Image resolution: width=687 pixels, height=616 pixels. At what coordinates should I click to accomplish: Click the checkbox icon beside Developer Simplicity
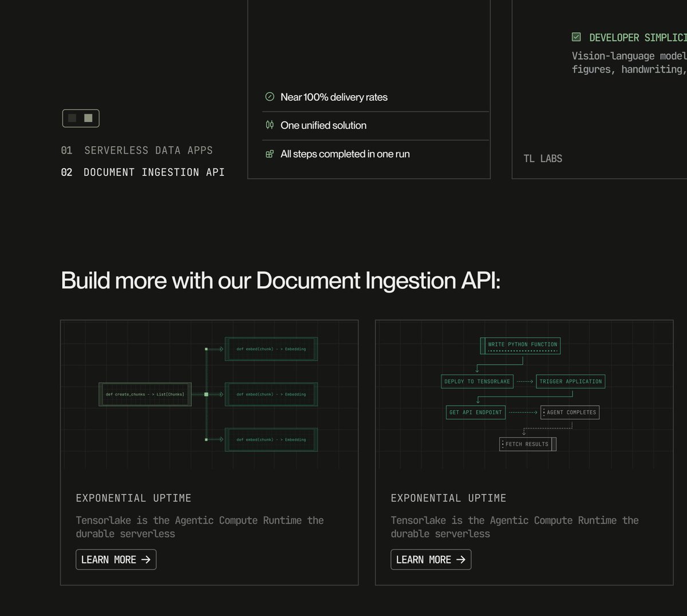[576, 37]
